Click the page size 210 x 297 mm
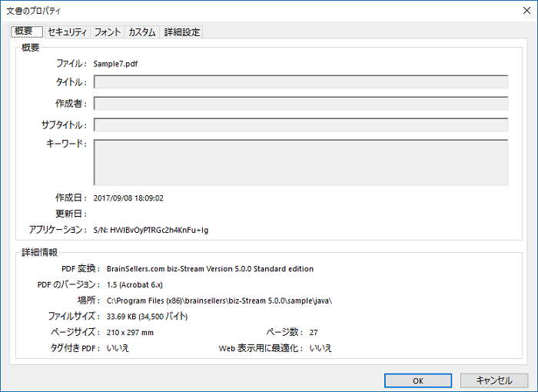The width and height of the screenshot is (538, 392). (130, 332)
